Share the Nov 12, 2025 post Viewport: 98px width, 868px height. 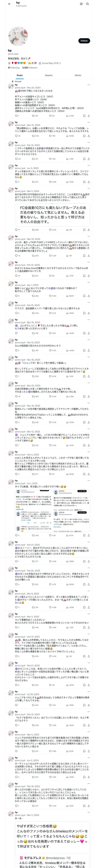click(x=89, y=136)
